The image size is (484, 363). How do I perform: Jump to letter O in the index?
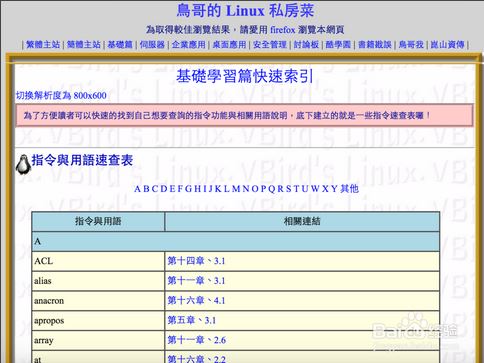pos(255,189)
